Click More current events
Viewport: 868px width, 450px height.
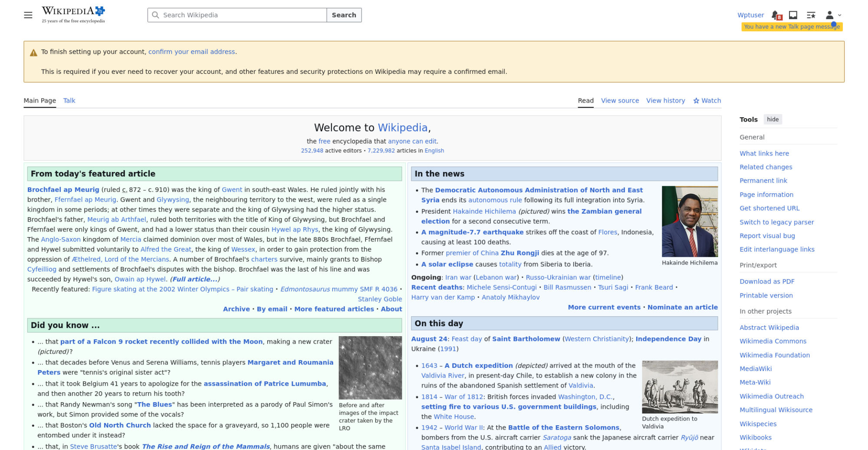pyautogui.click(x=604, y=308)
